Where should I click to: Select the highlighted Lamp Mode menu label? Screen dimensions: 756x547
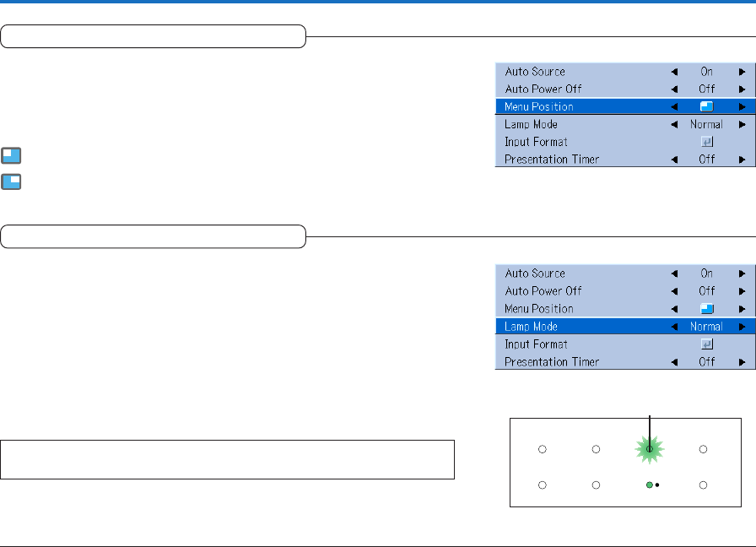click(x=531, y=327)
